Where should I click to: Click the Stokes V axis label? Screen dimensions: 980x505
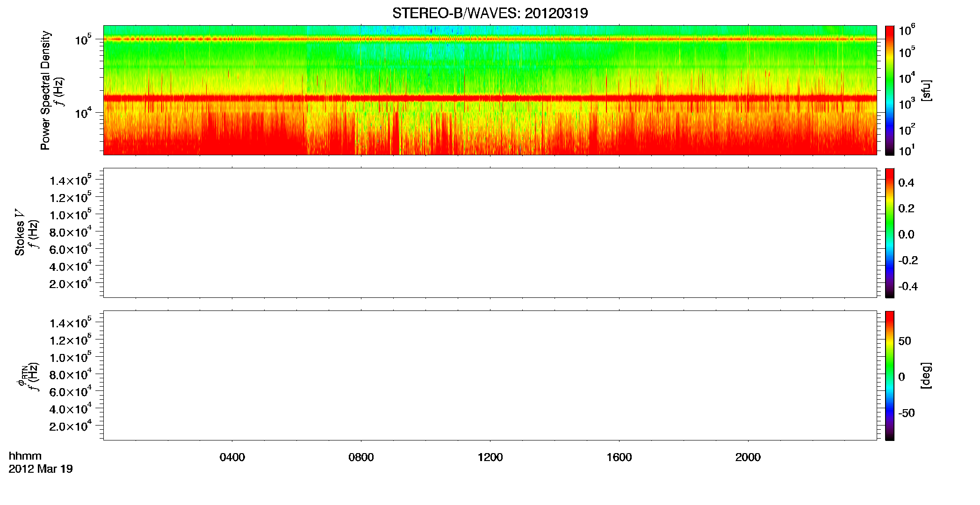(x=20, y=233)
